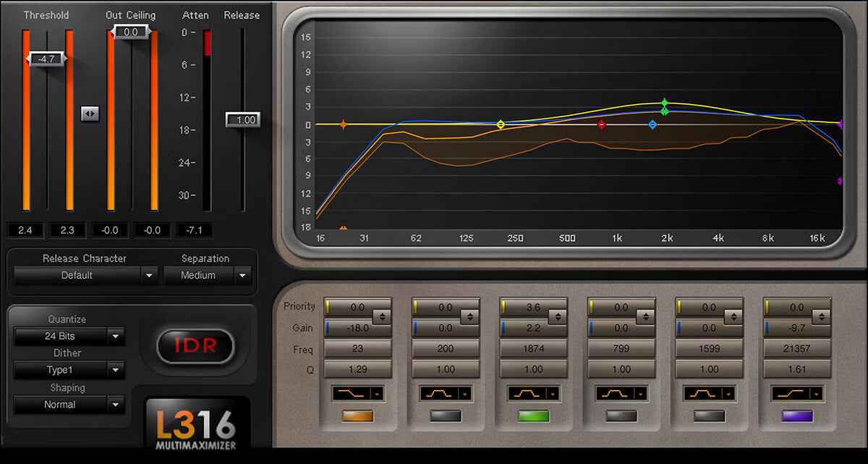Toggle the green band 3 selector
Image resolution: width=868 pixels, height=464 pixels.
click(533, 415)
